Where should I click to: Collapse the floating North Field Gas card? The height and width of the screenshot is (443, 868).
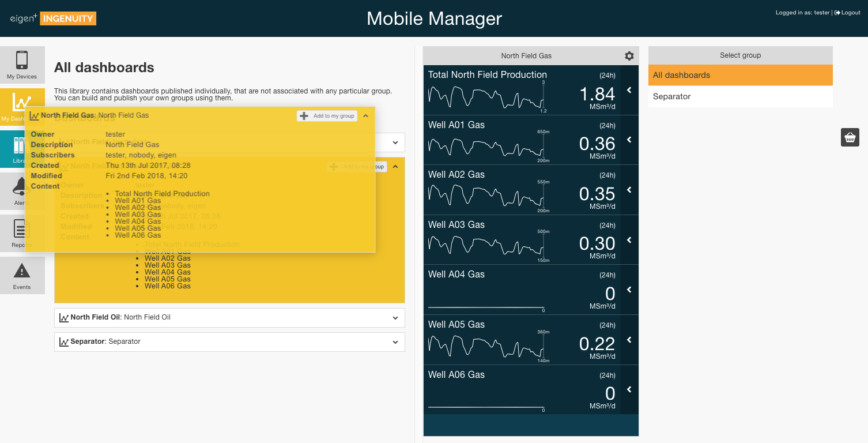(365, 116)
